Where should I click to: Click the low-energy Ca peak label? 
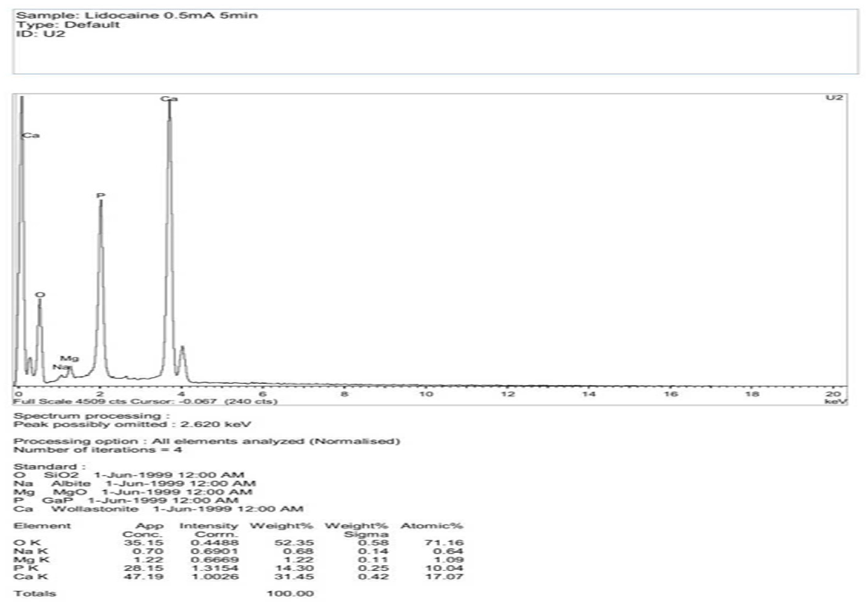coord(31,136)
